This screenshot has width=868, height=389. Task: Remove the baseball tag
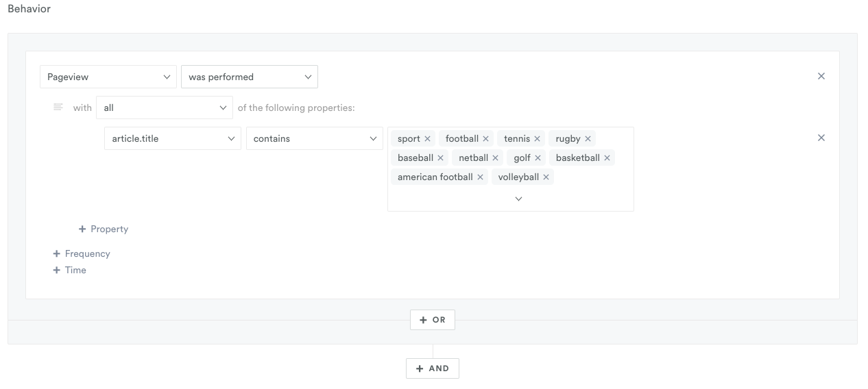[x=440, y=158]
